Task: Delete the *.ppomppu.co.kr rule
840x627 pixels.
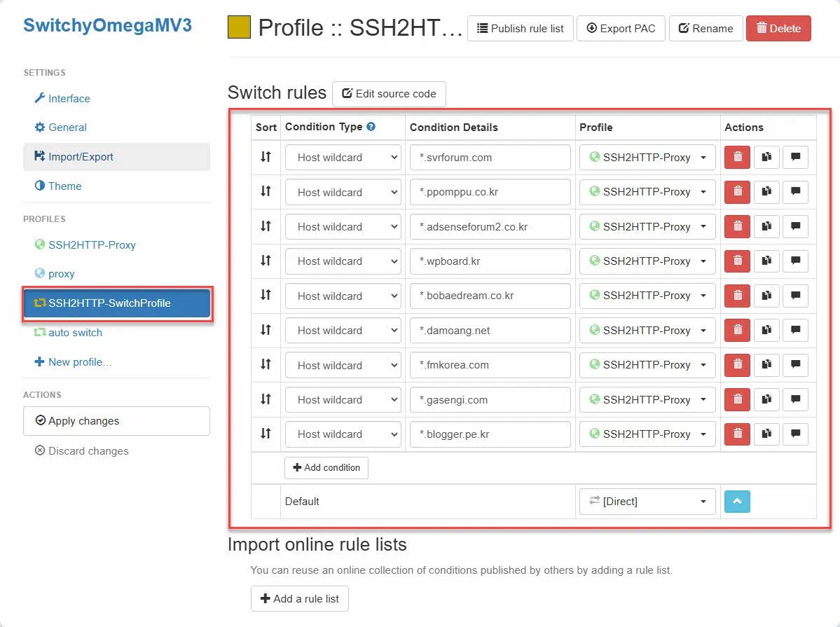Action: 737,191
